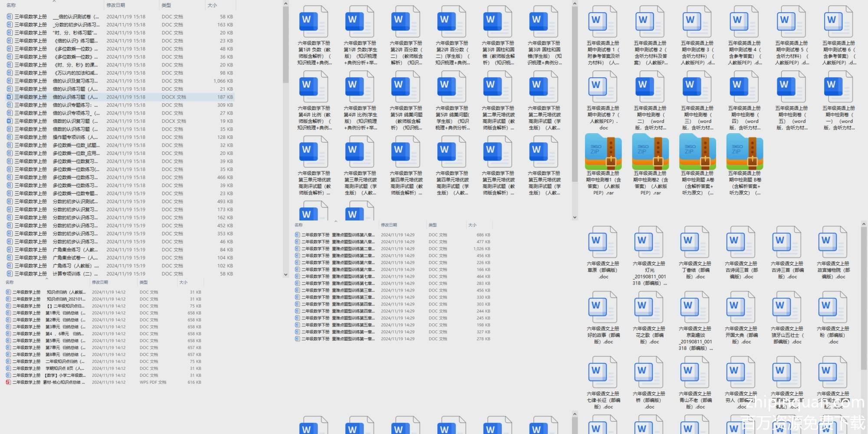
Task: Click the PDF icon for 素材-核心知识点总结
Action: pos(8,382)
